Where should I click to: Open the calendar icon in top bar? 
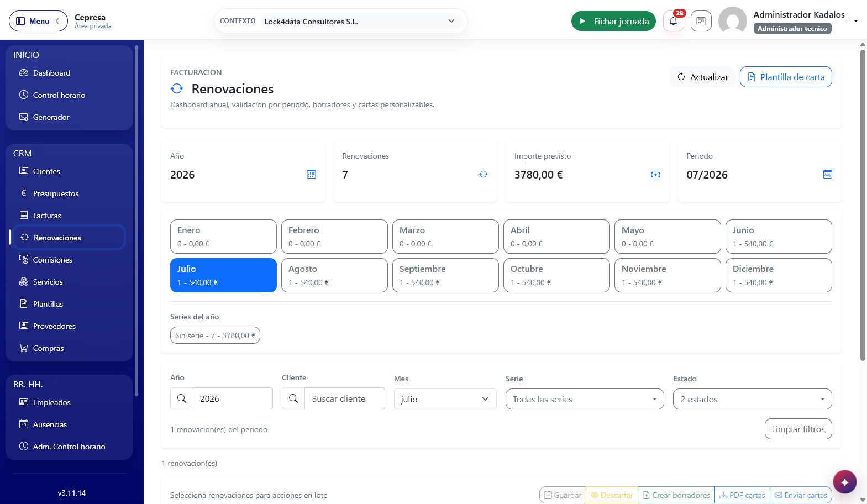701,21
